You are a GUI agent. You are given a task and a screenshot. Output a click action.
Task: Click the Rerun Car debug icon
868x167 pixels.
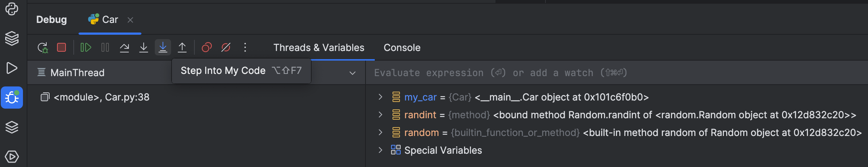(43, 48)
